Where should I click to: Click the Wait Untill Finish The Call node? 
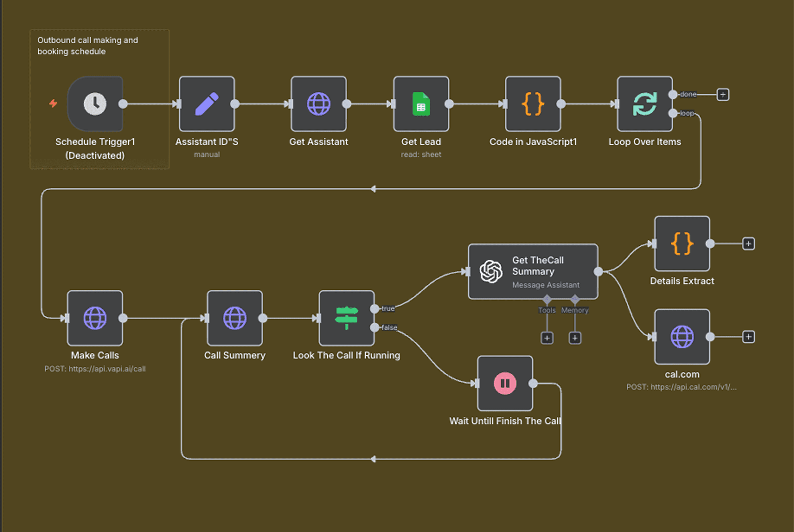(505, 383)
